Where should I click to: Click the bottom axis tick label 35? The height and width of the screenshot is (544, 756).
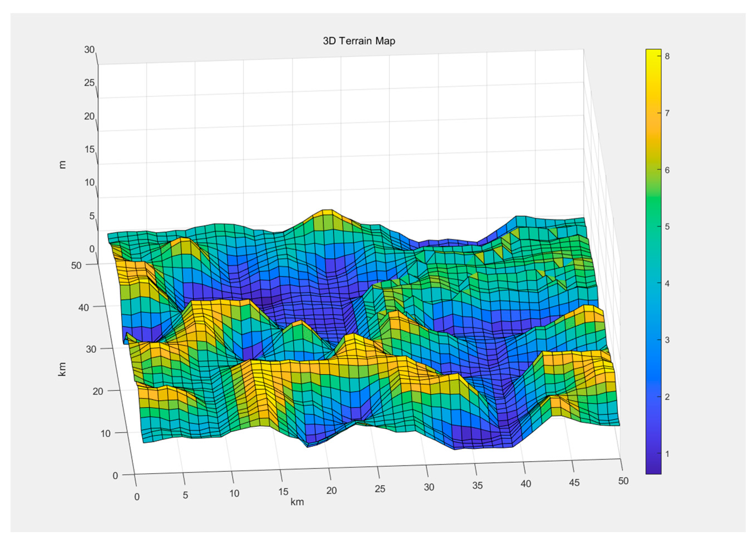(477, 485)
